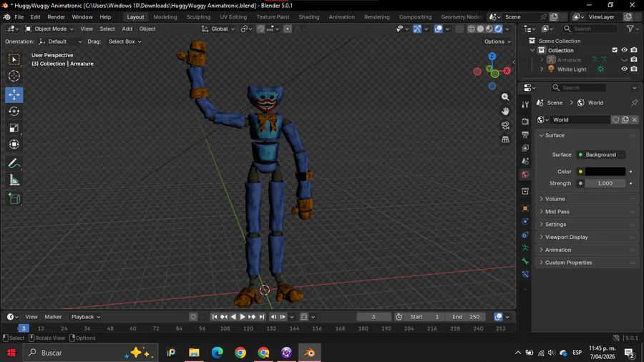Click the world Color swatch
This screenshot has width=644, height=362.
coord(605,172)
